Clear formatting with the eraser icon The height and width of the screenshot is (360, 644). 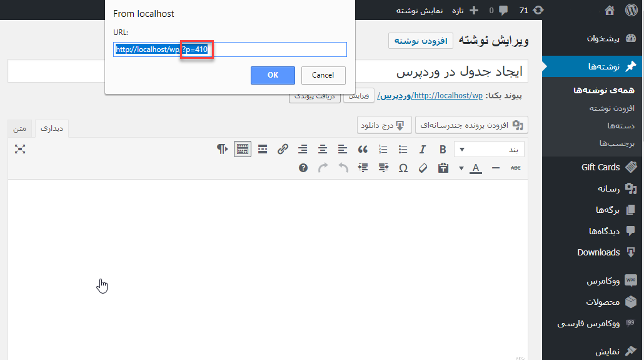coord(423,168)
